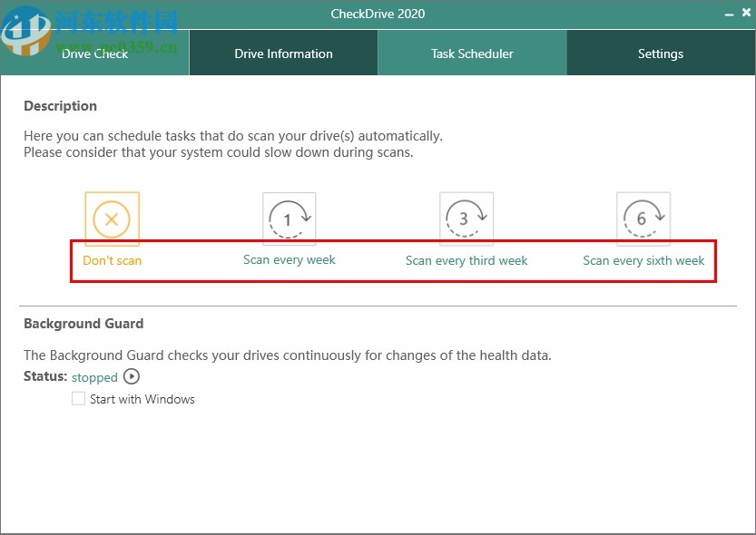
Task: Enable Start with Windows checkbox
Action: 78,399
